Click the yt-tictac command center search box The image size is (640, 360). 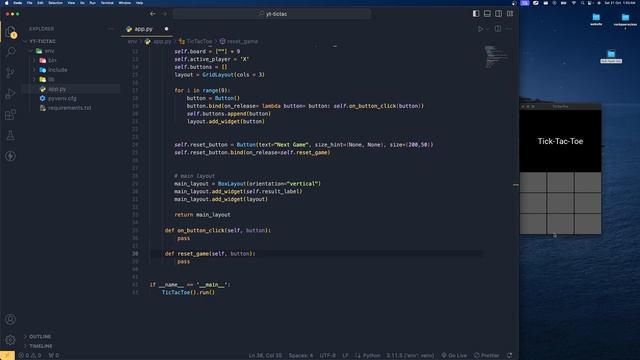[272, 13]
